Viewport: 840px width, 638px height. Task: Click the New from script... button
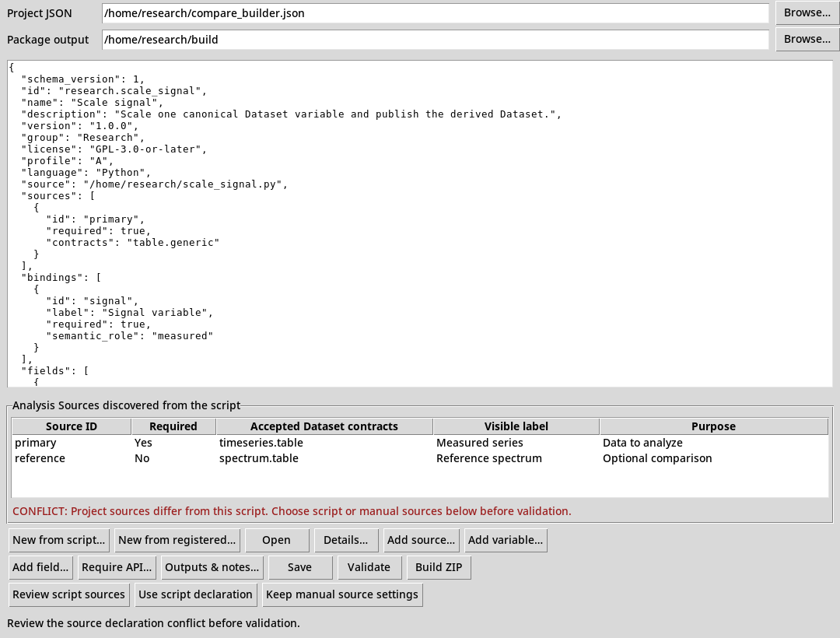[59, 540]
